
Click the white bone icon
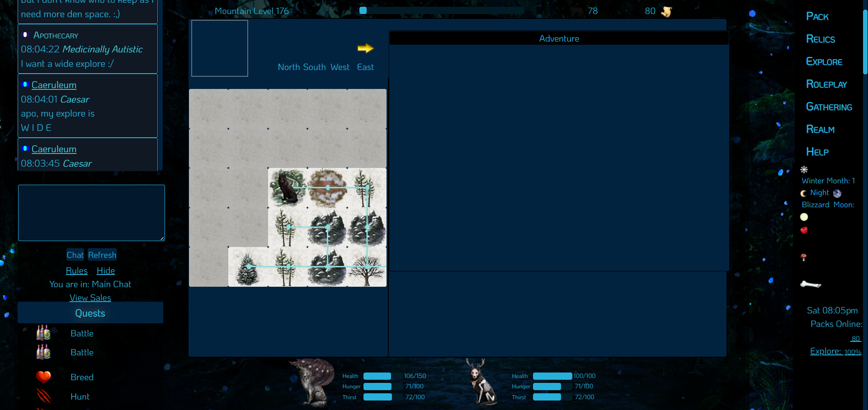[811, 284]
